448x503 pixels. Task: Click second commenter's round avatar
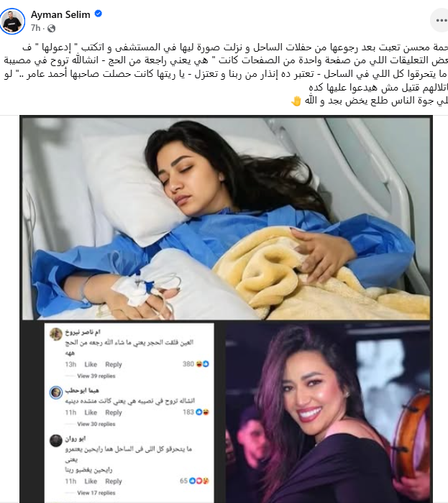point(56,392)
